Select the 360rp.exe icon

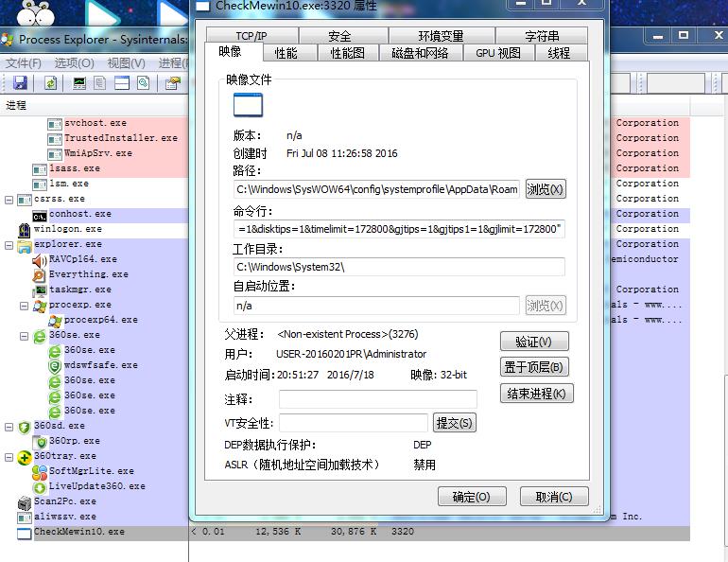point(41,442)
